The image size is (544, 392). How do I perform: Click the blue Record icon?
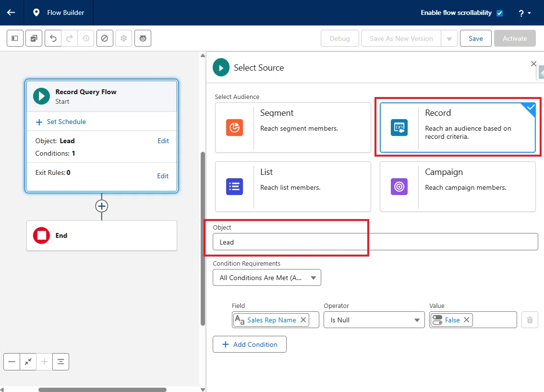(399, 127)
